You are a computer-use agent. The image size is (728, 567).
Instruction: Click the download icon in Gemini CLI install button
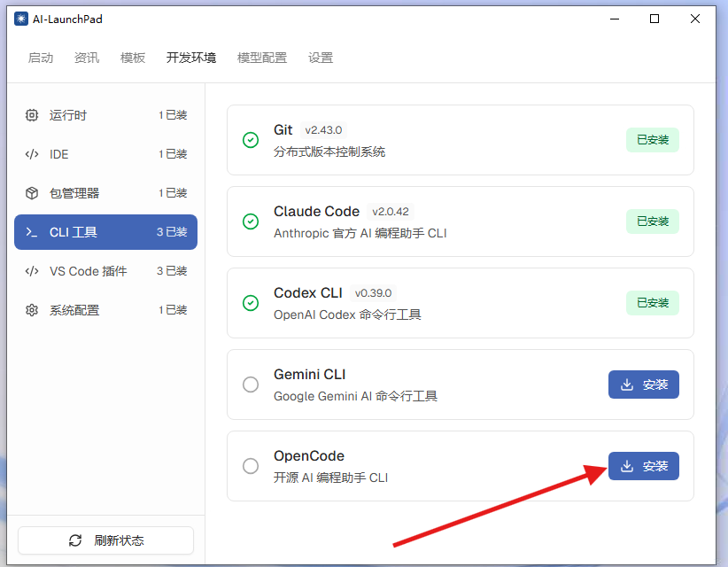[x=627, y=384]
